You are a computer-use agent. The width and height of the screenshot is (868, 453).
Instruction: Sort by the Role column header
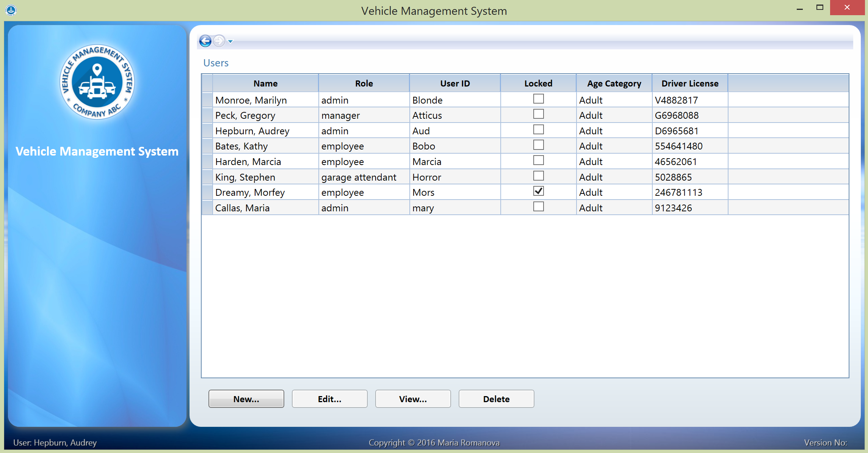point(364,83)
